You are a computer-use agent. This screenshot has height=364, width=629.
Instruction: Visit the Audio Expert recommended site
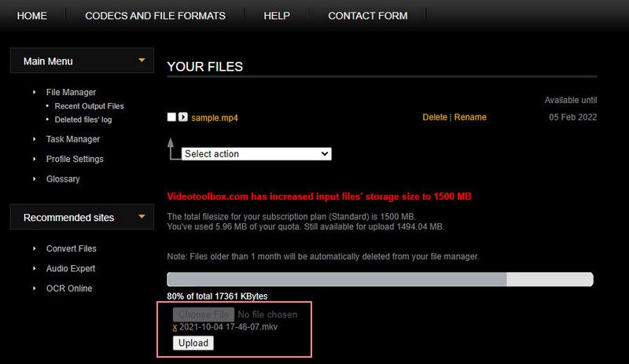point(72,268)
